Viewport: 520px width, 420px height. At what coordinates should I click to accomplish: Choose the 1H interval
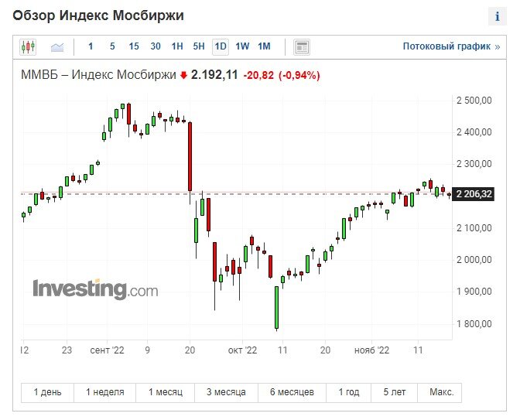click(177, 46)
